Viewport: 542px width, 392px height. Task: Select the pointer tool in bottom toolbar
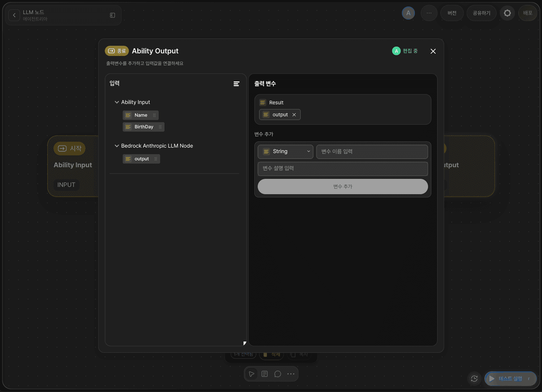click(x=252, y=374)
